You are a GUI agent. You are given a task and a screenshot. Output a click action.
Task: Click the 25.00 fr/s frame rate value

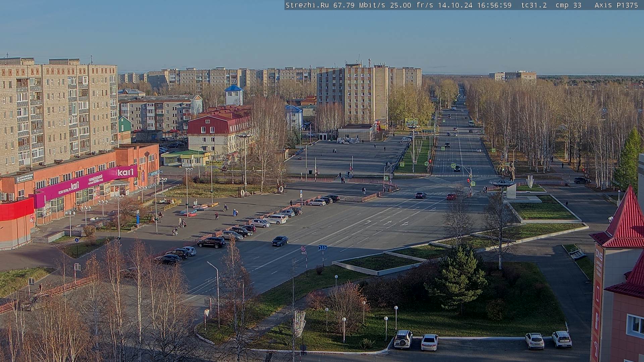(x=412, y=5)
